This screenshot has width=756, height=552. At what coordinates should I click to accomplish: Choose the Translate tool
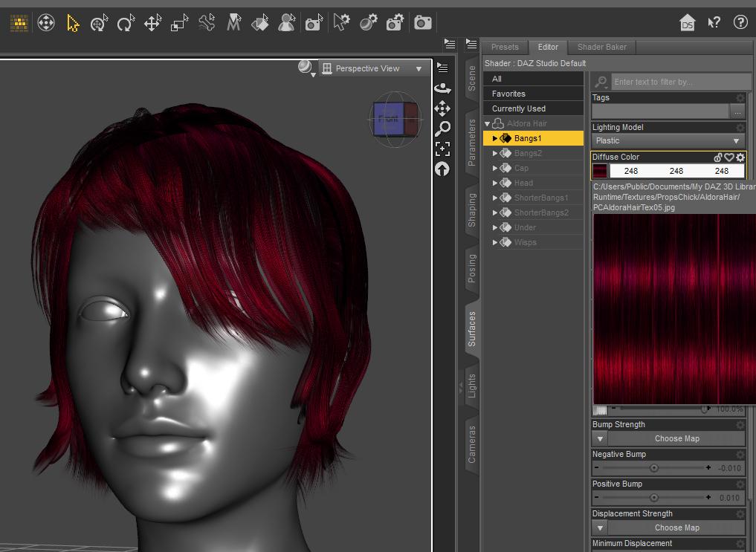[152, 23]
